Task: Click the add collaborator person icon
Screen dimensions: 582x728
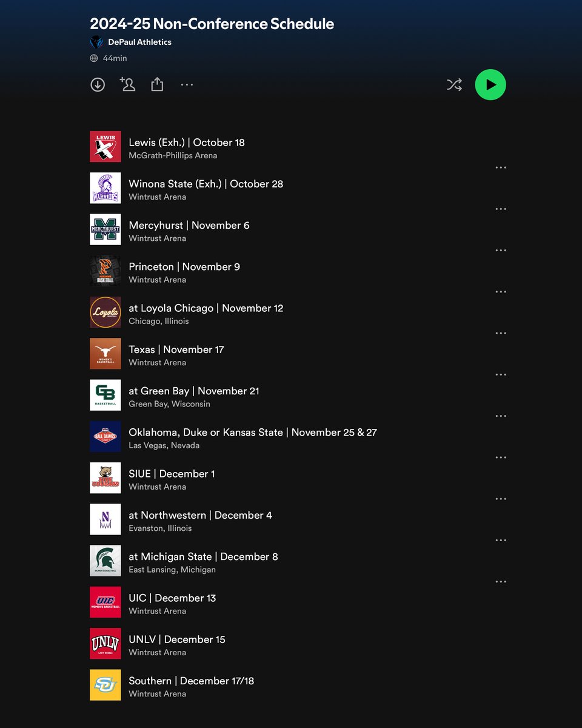Action: 127,84
